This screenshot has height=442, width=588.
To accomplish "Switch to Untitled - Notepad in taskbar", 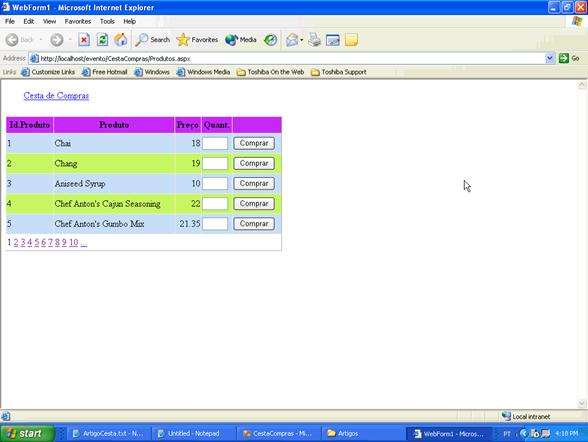I will point(193,433).
